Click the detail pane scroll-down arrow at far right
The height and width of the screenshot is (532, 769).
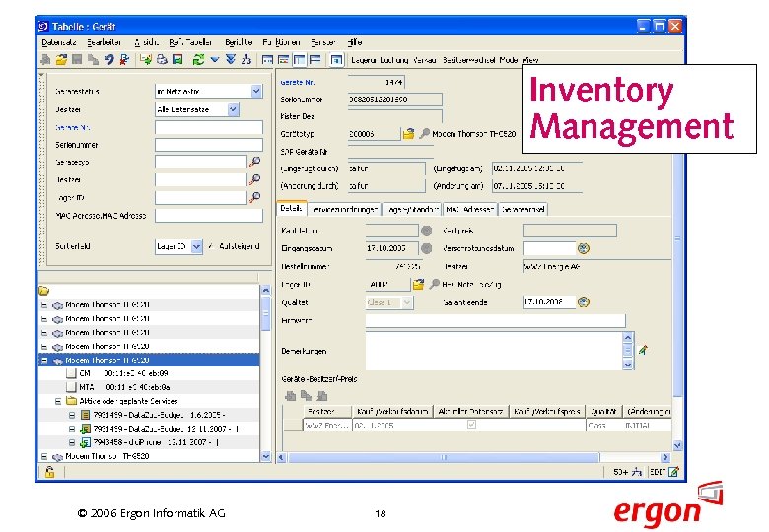point(677,445)
